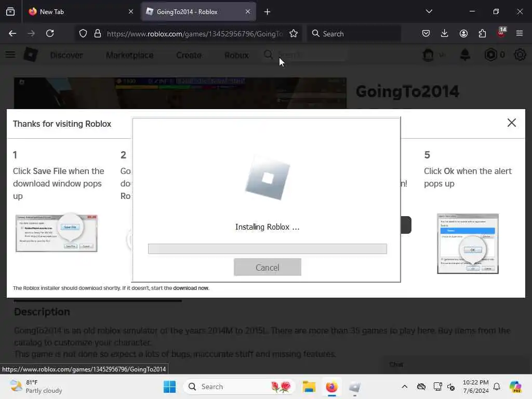
Task: Open the Firefox account icon
Action: [463, 33]
